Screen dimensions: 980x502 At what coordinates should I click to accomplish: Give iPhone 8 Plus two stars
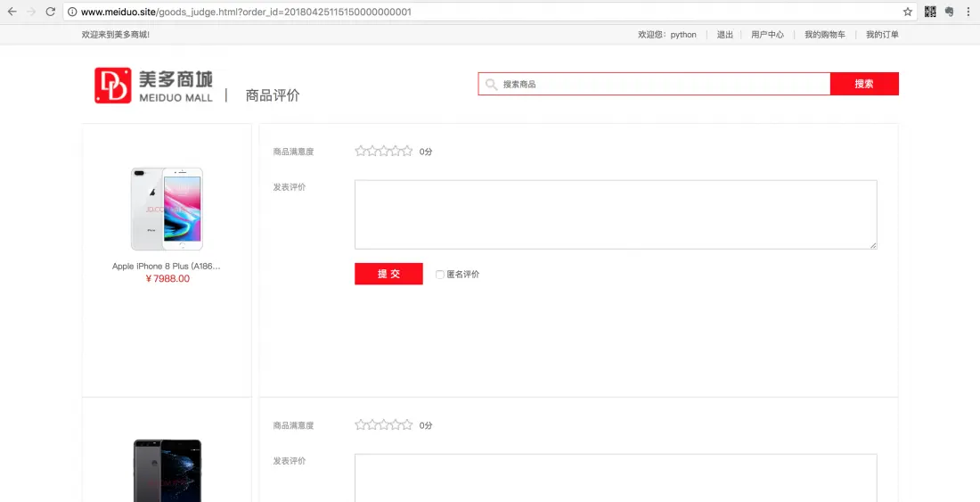coord(372,151)
